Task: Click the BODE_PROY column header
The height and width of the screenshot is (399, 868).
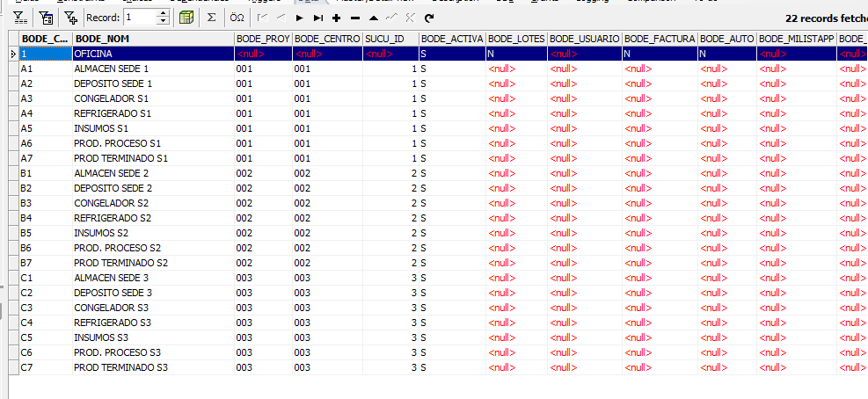Action: pos(264,39)
